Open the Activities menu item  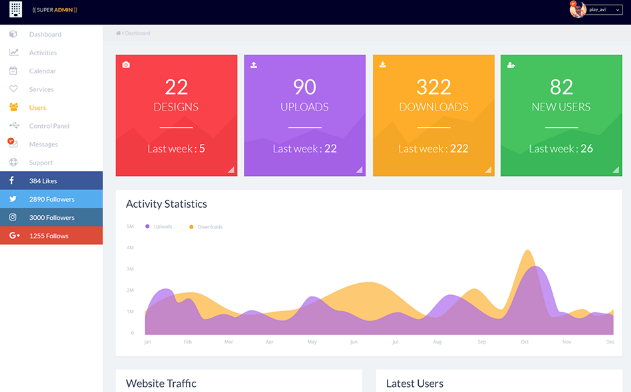click(x=52, y=53)
